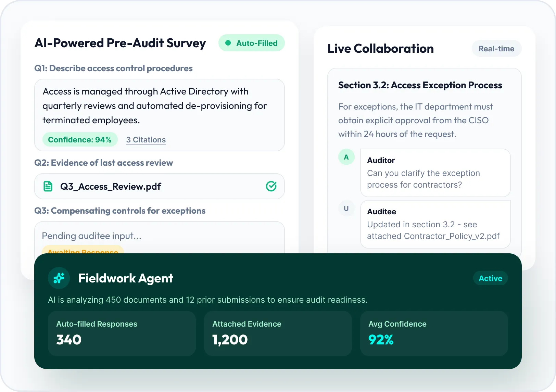Open the Auditor comment about contractors
This screenshot has width=556, height=392.
click(435, 173)
